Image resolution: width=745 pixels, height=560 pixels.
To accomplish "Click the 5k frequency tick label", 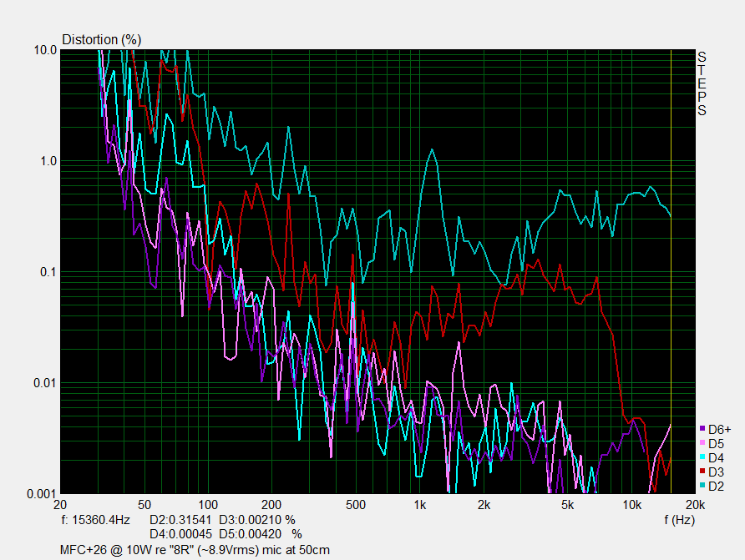I will tap(567, 505).
